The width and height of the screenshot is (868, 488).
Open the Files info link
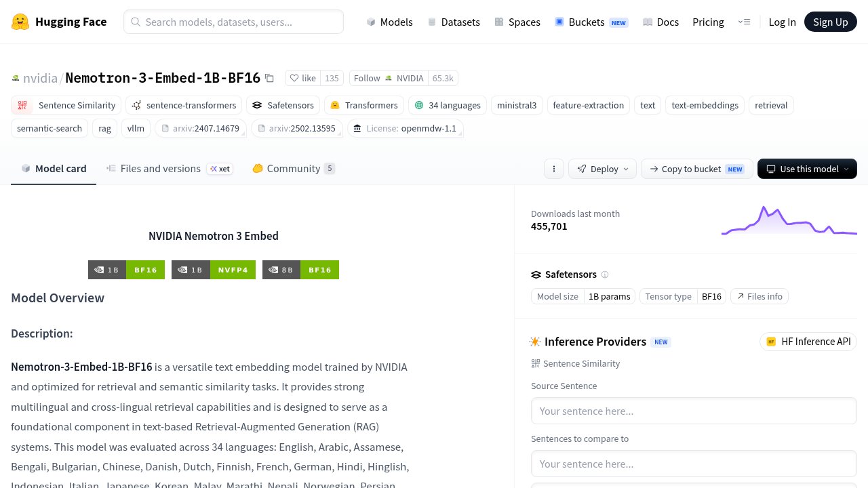tap(759, 296)
